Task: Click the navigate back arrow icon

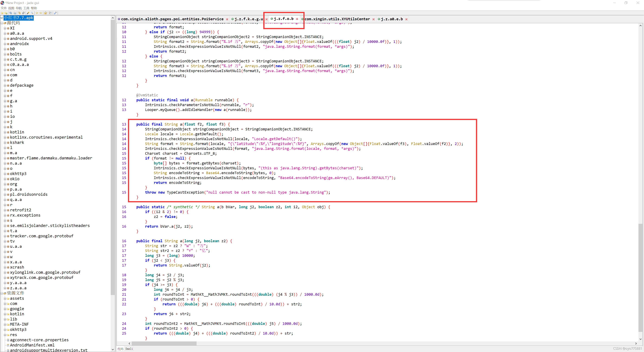Action: [37, 13]
